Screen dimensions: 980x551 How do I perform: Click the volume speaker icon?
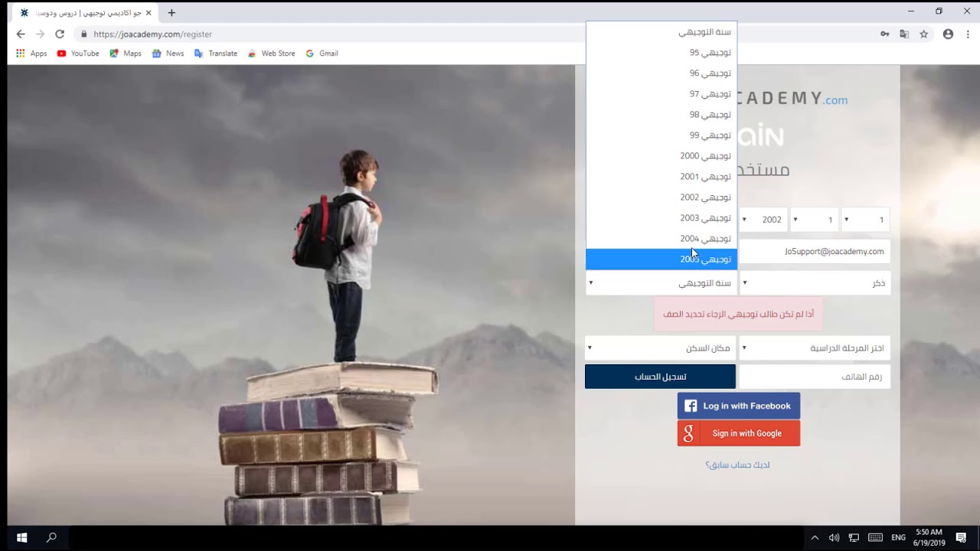pos(834,537)
